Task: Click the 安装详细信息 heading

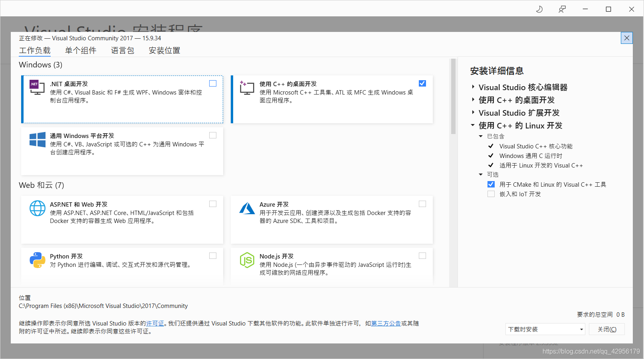Action: point(497,71)
